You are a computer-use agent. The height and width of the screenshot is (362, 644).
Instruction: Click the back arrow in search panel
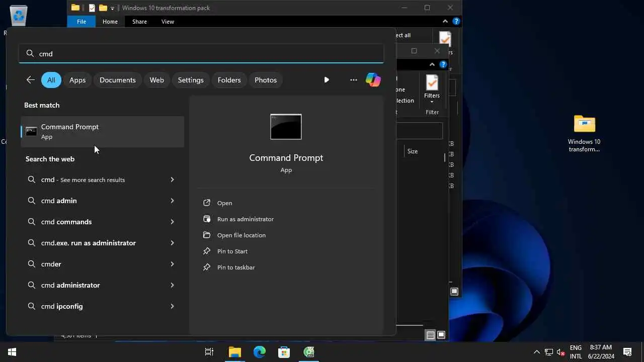(x=31, y=80)
